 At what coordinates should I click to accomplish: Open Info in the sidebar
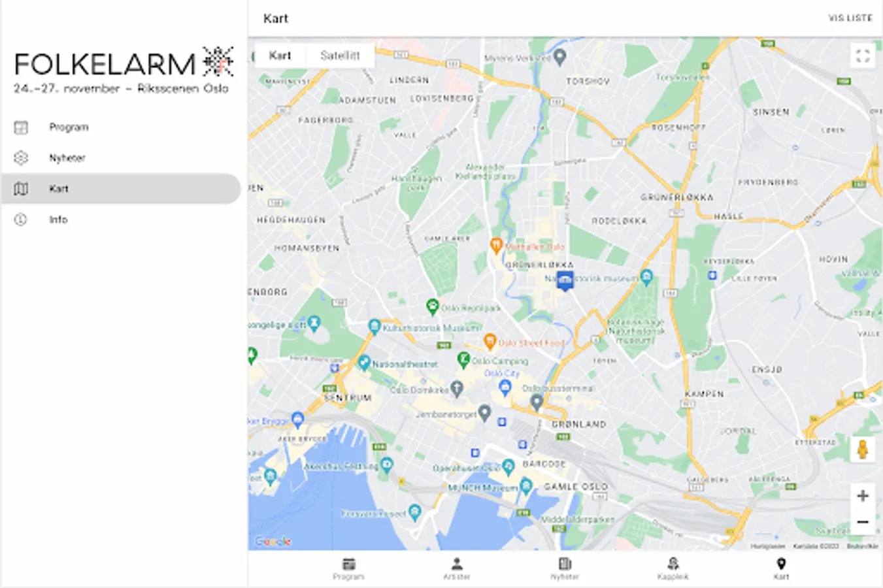pyautogui.click(x=121, y=220)
